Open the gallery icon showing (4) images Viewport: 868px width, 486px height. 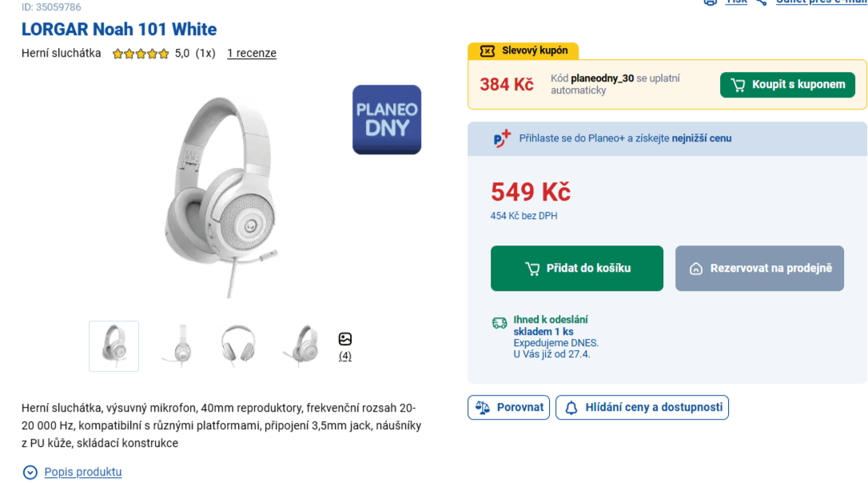tap(345, 339)
